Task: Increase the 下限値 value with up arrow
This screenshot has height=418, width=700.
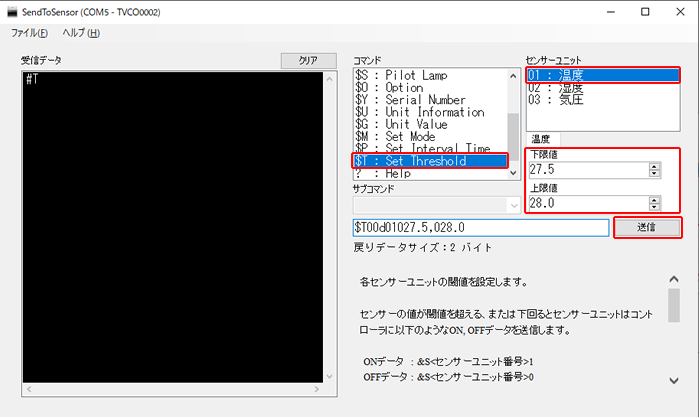Action: [654, 167]
